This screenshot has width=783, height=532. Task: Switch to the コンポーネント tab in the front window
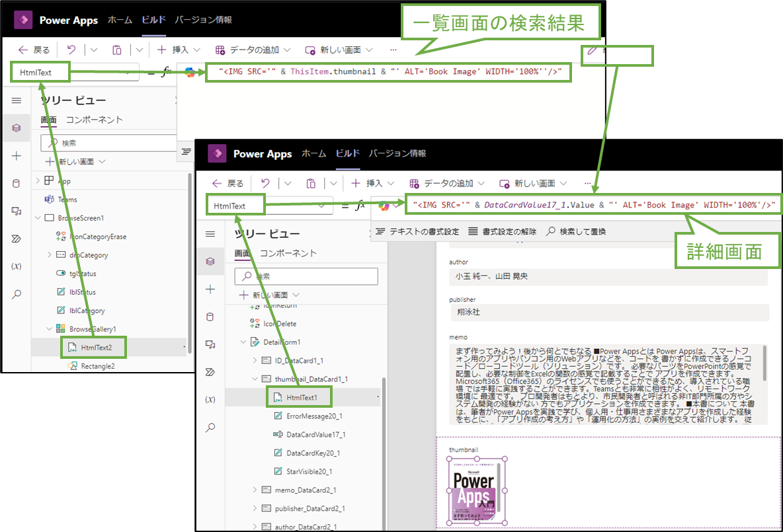click(x=288, y=253)
